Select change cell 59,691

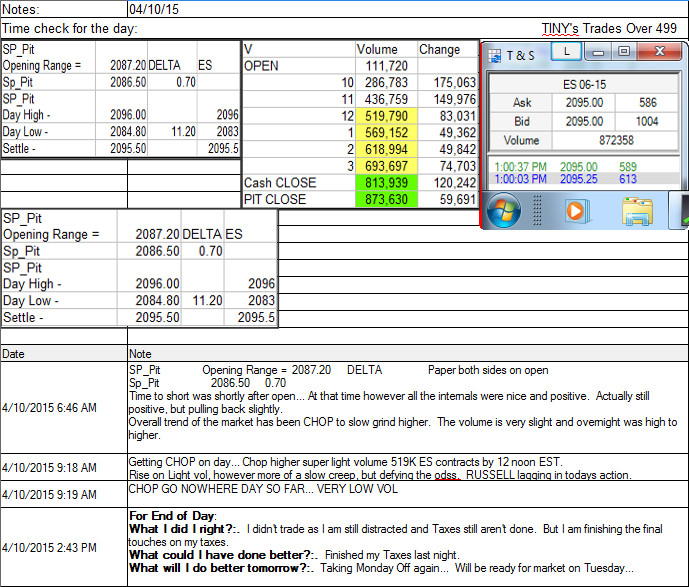pyautogui.click(x=447, y=199)
